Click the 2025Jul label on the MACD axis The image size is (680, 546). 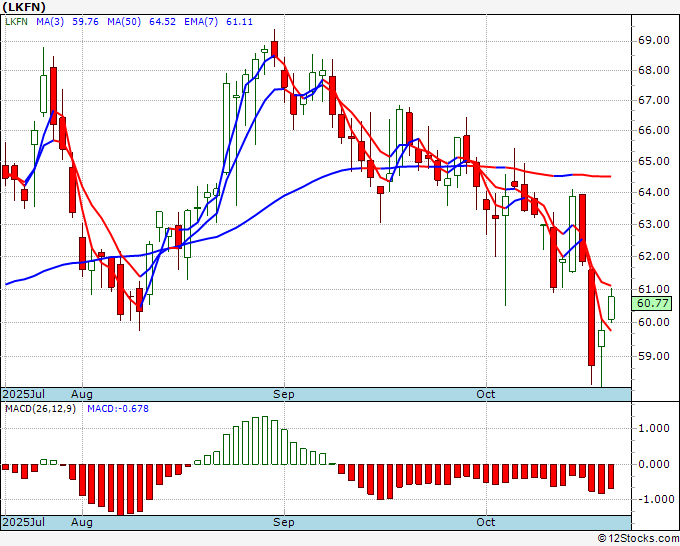pyautogui.click(x=23, y=522)
